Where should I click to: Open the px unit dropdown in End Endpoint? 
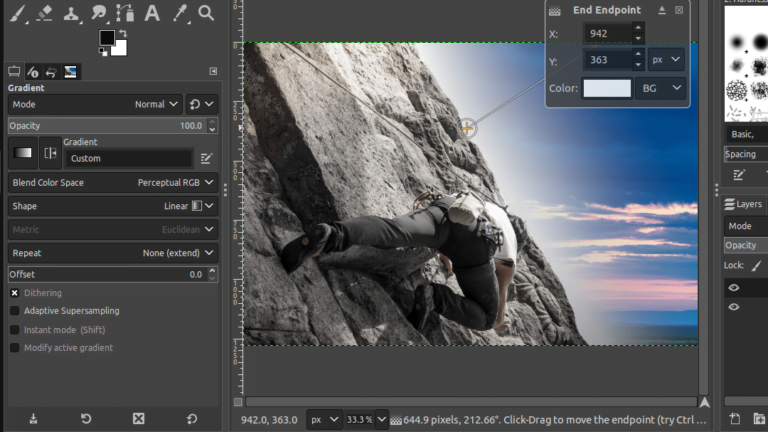(x=666, y=60)
